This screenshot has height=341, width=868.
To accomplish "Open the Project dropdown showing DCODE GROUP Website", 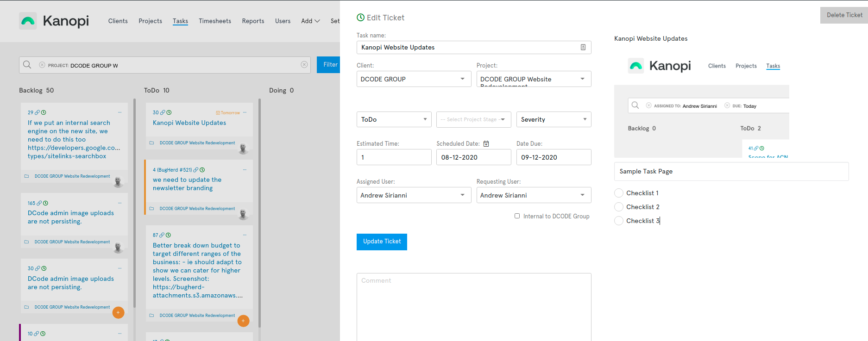I will [534, 79].
